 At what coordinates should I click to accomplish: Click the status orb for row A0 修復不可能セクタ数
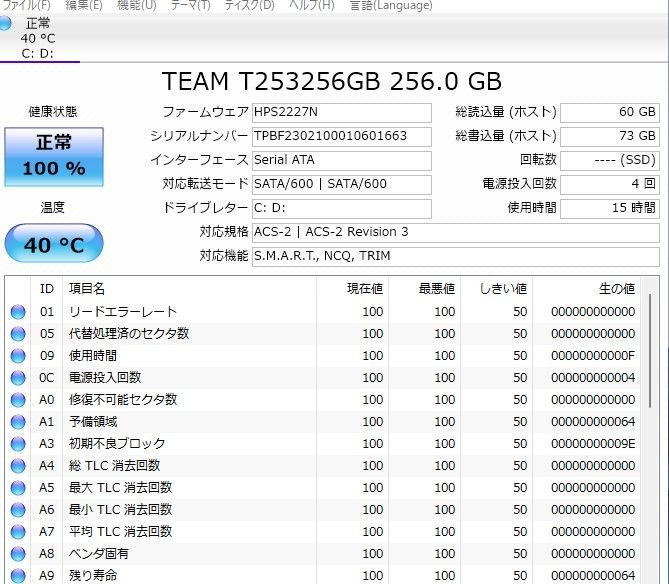[x=18, y=400]
